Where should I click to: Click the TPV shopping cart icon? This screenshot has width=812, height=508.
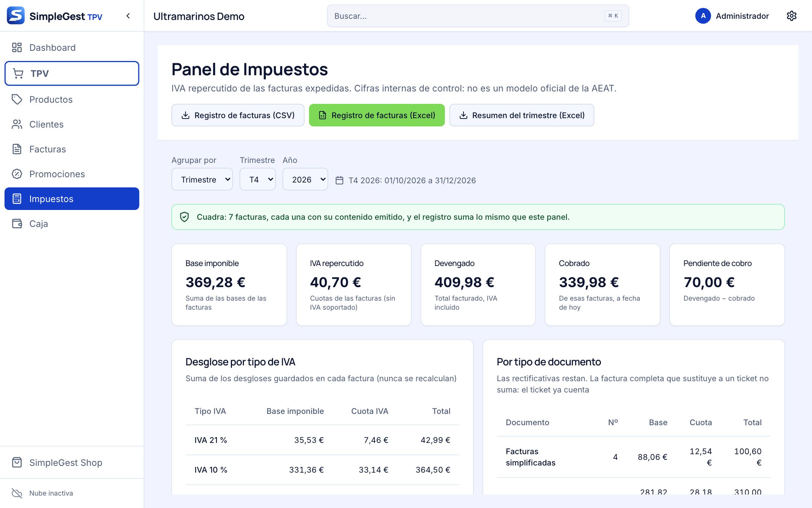click(x=18, y=73)
